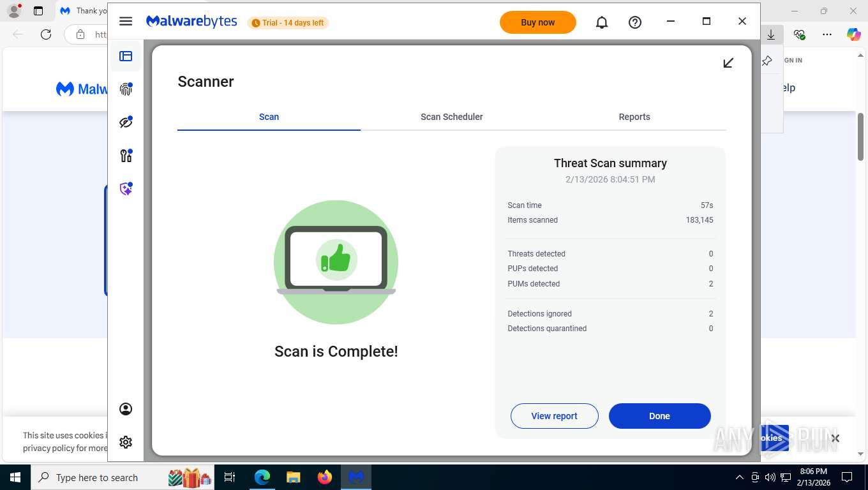Click the Trial 14 days left badge

(x=288, y=23)
